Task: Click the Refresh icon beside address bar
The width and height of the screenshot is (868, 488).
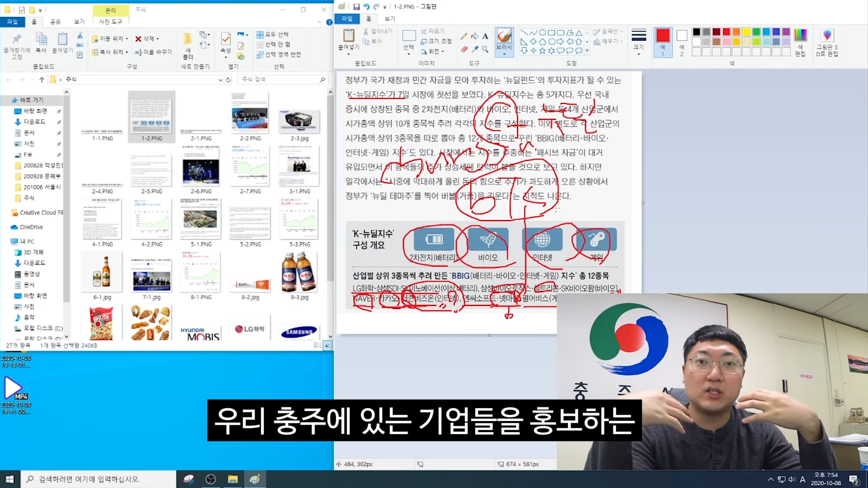Action: click(x=229, y=80)
